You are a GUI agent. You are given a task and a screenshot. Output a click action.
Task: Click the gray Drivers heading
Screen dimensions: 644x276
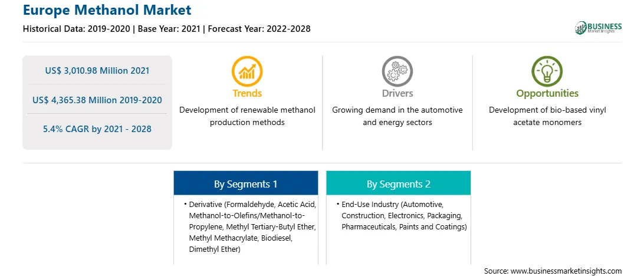(397, 93)
